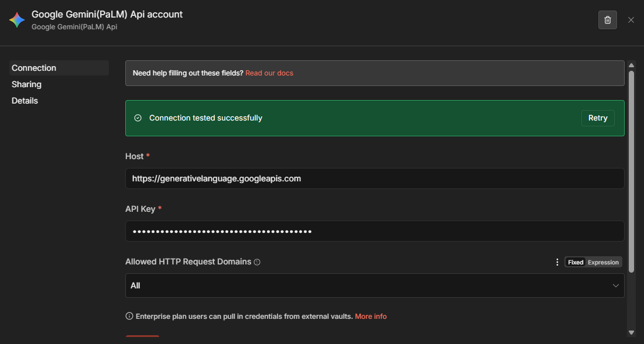Switch domains field to Expression mode

(603, 262)
